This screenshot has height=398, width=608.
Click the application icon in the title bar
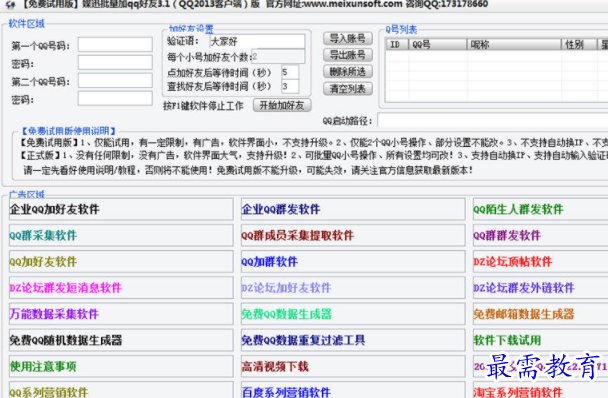tap(10, 4)
